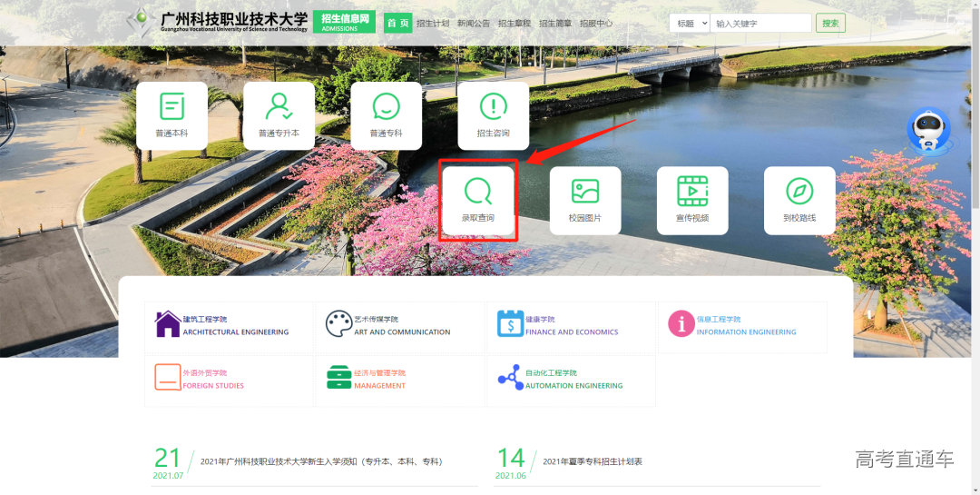The image size is (980, 495).
Task: Open the 2021年新生入学须知 news link
Action: (x=321, y=461)
